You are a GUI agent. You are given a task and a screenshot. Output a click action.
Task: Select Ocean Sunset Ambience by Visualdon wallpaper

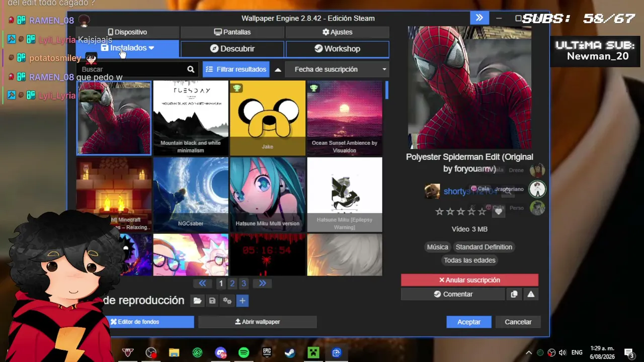(x=345, y=118)
